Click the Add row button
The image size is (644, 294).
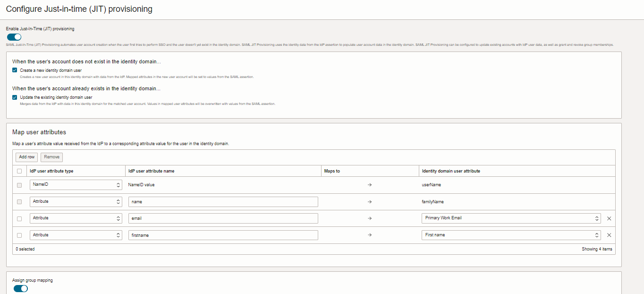[x=26, y=157]
